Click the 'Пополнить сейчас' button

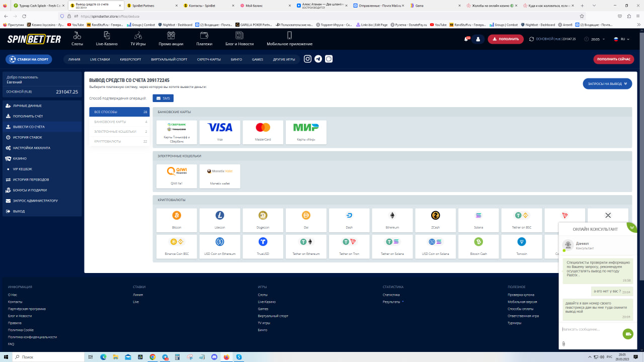coord(614,59)
